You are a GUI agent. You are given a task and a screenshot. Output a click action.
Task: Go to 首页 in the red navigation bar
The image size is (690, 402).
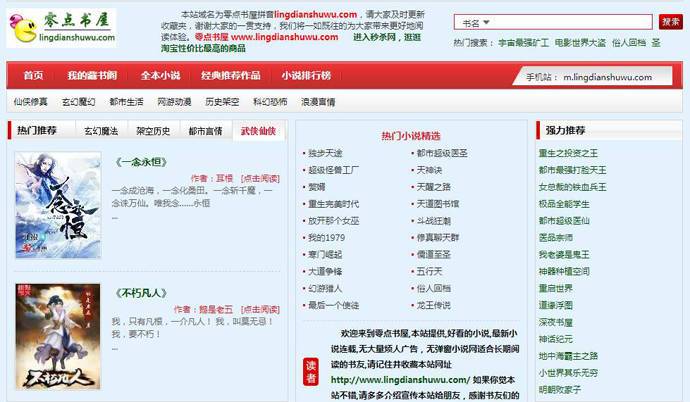coord(33,76)
